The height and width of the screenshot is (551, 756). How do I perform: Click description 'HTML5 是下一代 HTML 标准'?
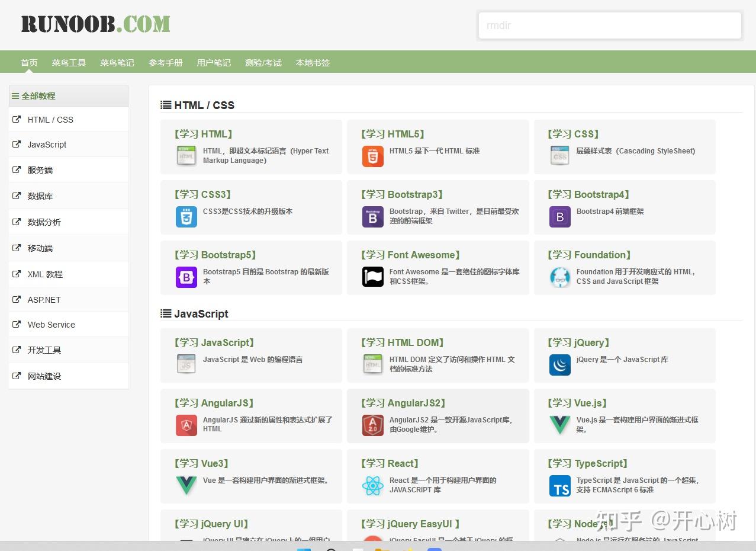pos(435,150)
